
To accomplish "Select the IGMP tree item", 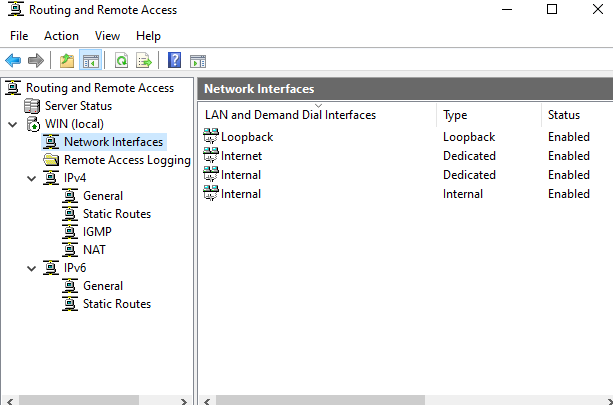I will pyautogui.click(x=97, y=232).
